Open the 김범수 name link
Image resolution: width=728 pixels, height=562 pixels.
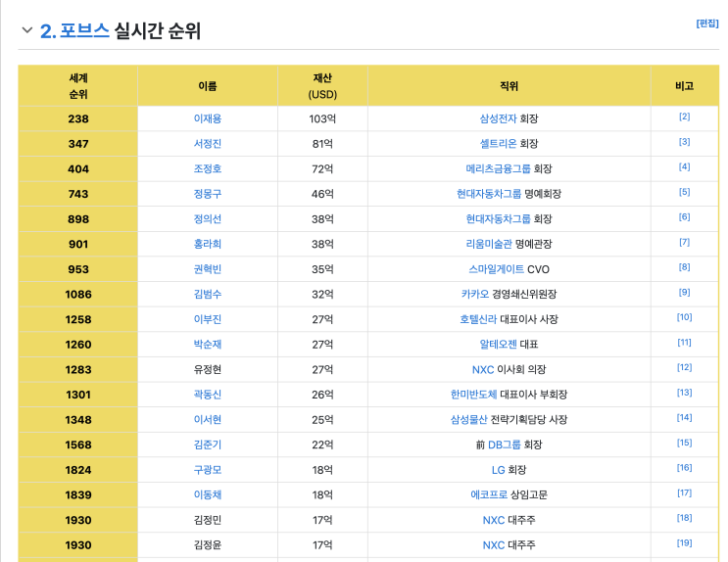208,295
